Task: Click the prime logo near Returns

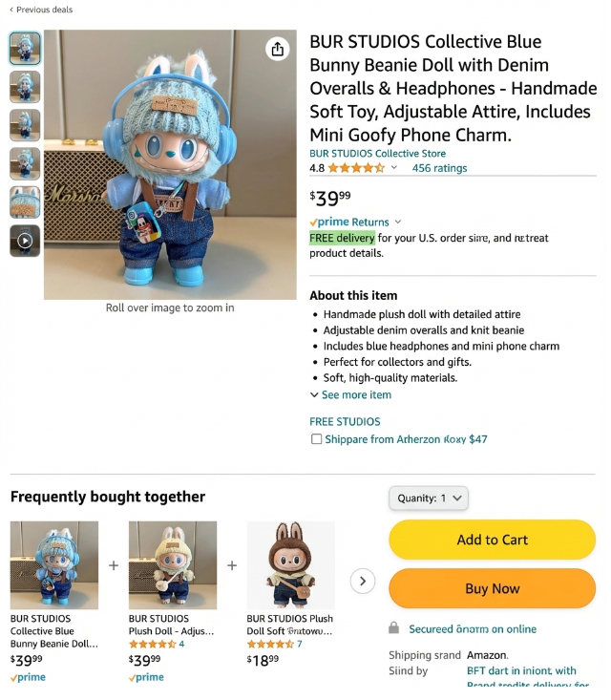Action: pos(329,222)
